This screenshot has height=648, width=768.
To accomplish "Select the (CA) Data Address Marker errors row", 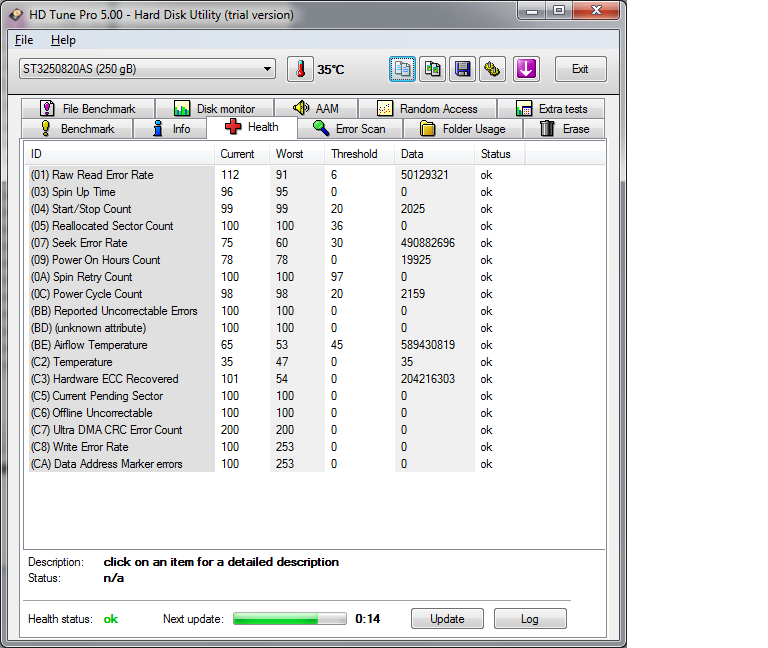I will 277,464.
